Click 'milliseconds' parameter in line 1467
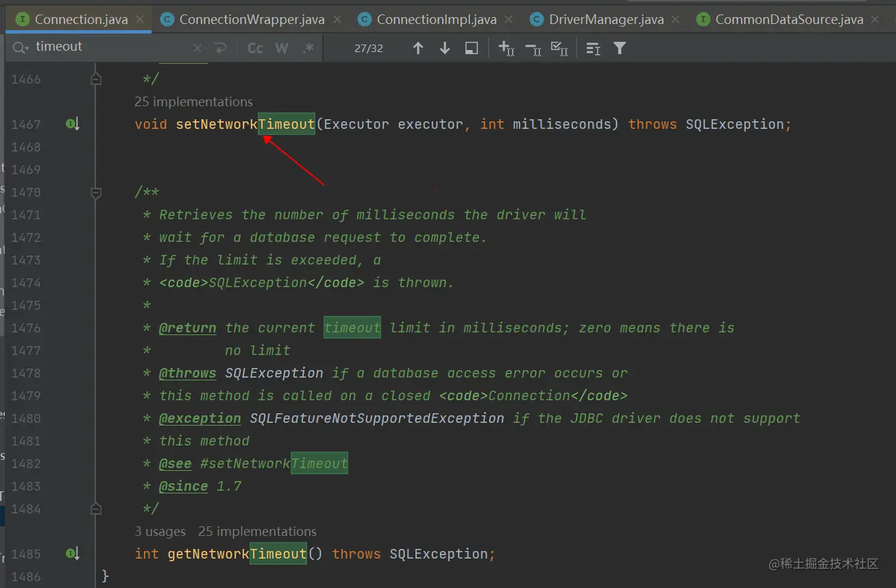Screen dimensions: 896x588 point(562,124)
